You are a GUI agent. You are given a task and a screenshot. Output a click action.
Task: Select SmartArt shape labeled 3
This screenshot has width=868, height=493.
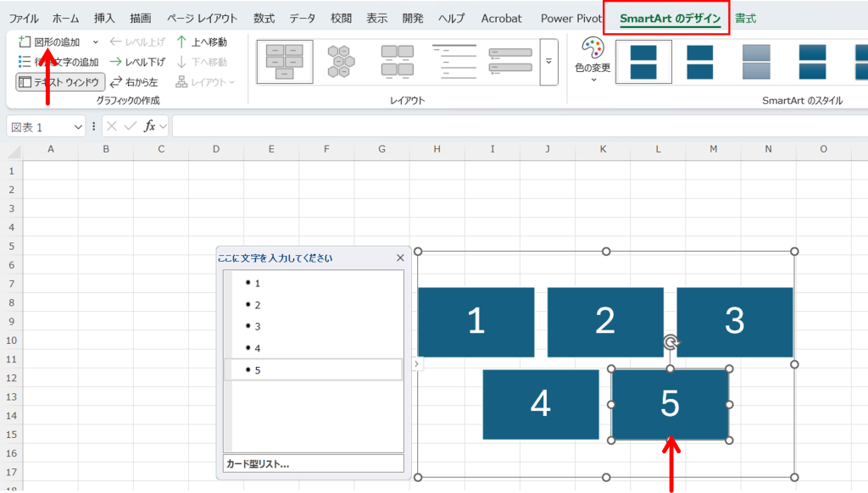click(734, 322)
